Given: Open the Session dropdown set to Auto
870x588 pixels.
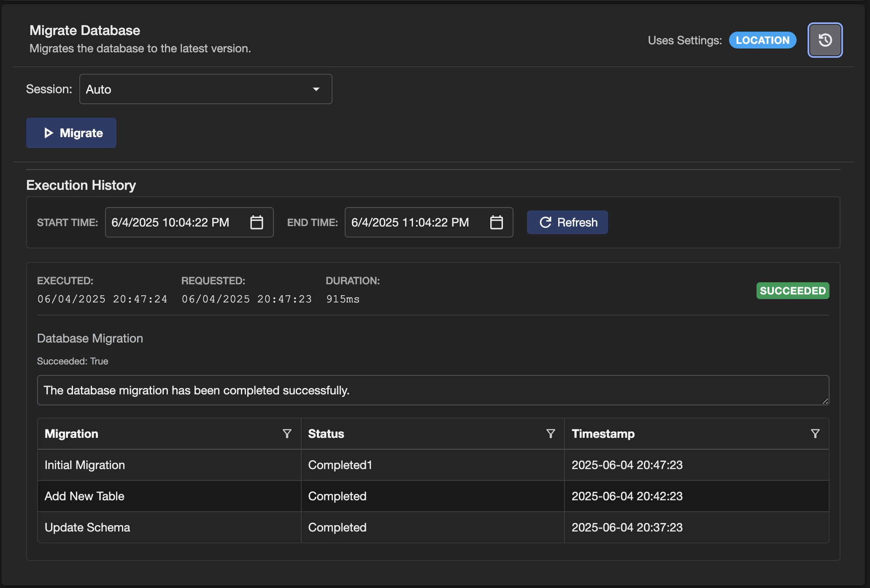Looking at the screenshot, I should pos(206,89).
